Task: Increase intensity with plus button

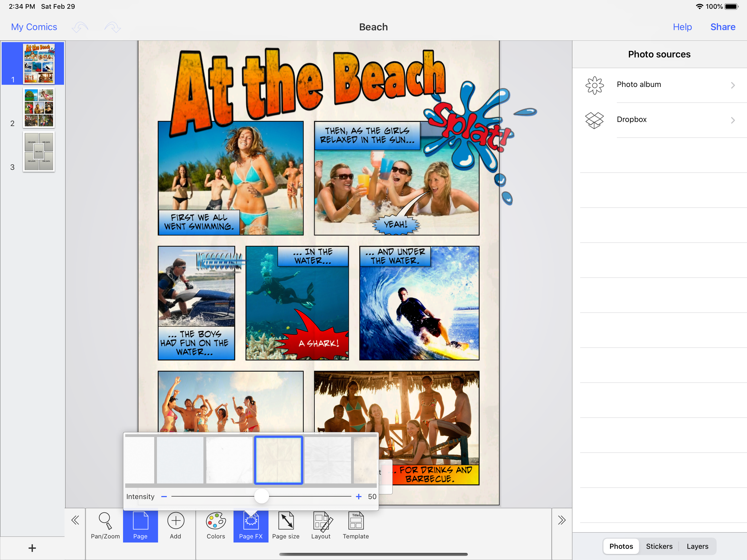Action: [x=359, y=497]
